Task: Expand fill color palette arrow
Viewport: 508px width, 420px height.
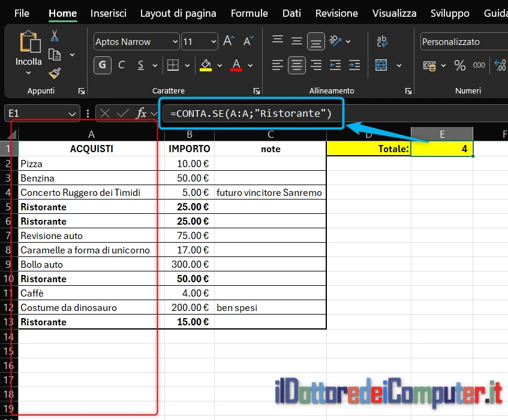Action: click(x=220, y=65)
